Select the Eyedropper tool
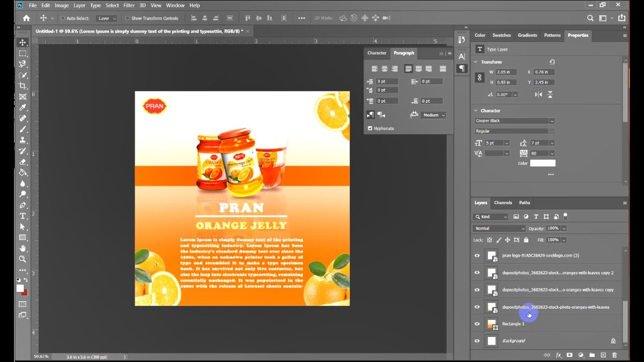This screenshot has width=644, height=362. [23, 108]
